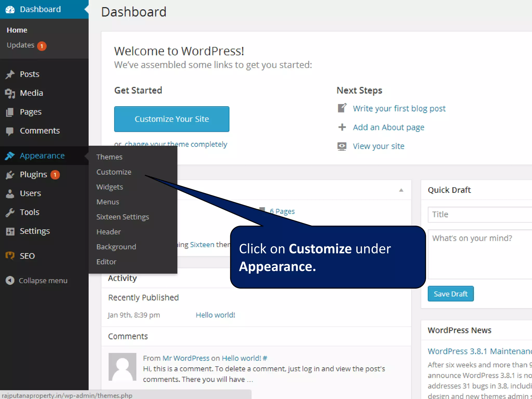Open the SEO menu label

click(27, 256)
